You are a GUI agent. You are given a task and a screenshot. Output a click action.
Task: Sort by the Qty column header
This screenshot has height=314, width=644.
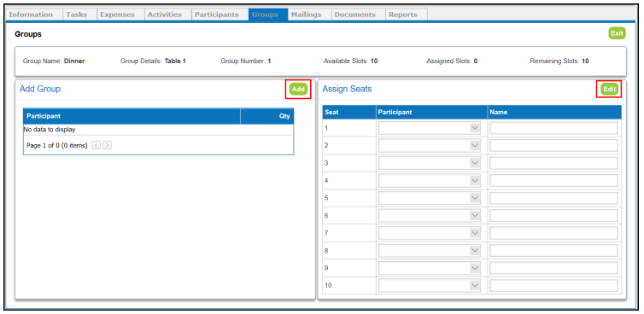coord(267,116)
